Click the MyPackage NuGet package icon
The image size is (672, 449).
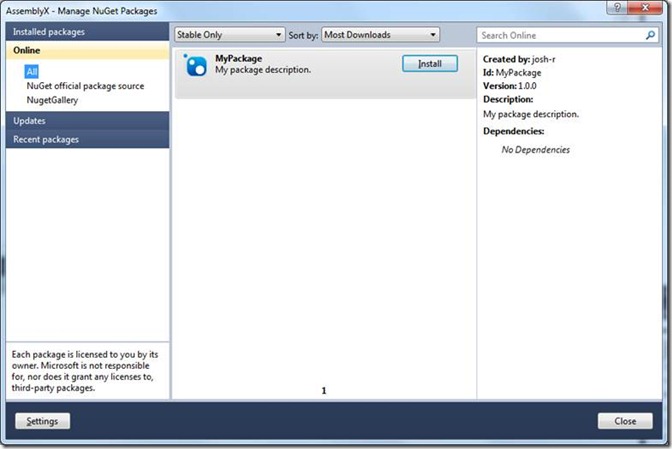coord(195,66)
